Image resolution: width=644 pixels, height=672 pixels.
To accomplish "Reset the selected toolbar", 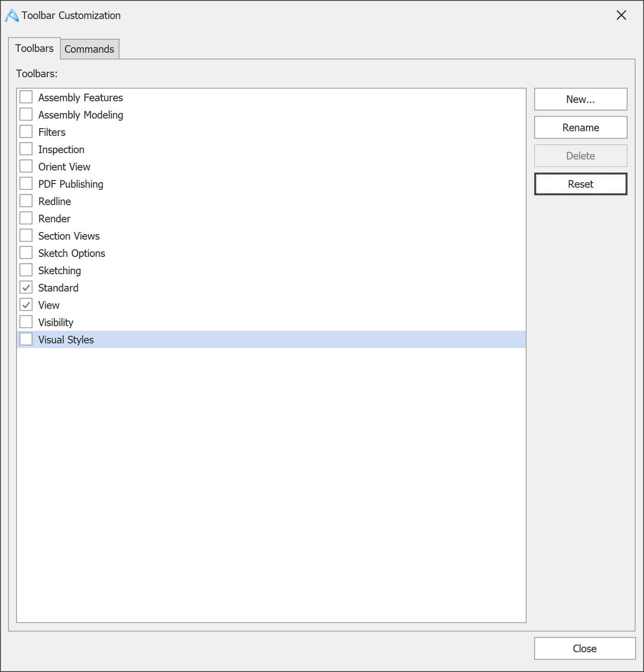I will pos(580,184).
